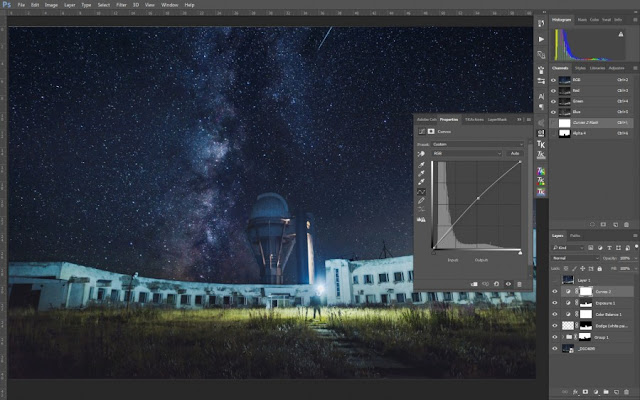The width and height of the screenshot is (640, 400).
Task: Open the History panel icon in dock
Action: [x=541, y=24]
